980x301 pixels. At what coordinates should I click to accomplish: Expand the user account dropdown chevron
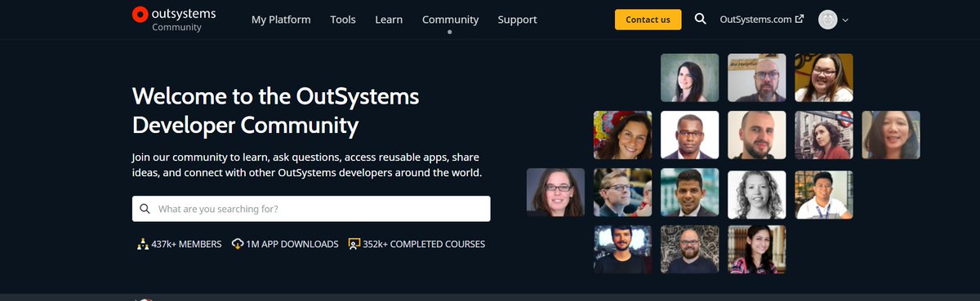(845, 20)
